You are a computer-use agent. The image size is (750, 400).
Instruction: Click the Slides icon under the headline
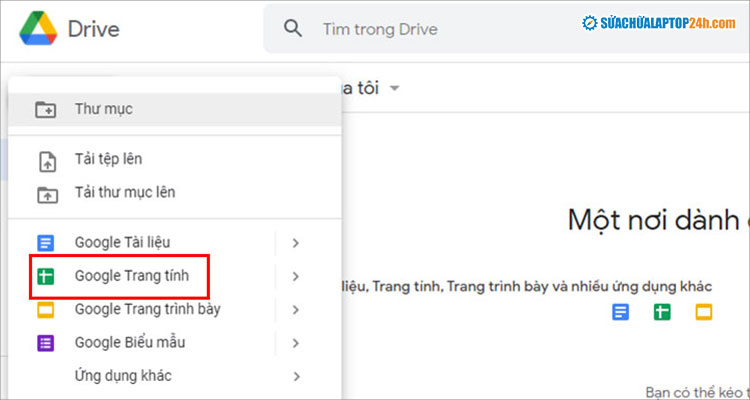(x=704, y=312)
